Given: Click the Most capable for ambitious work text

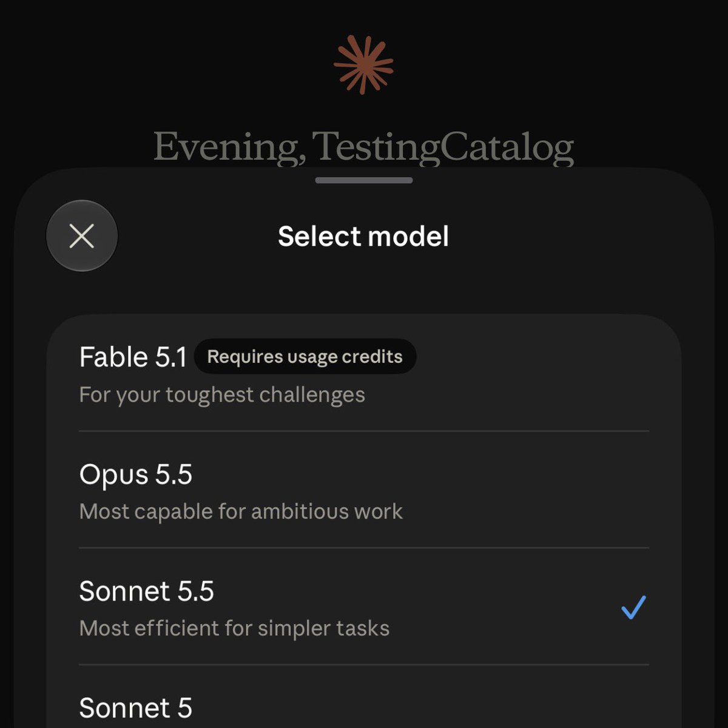Looking at the screenshot, I should click(x=241, y=511).
